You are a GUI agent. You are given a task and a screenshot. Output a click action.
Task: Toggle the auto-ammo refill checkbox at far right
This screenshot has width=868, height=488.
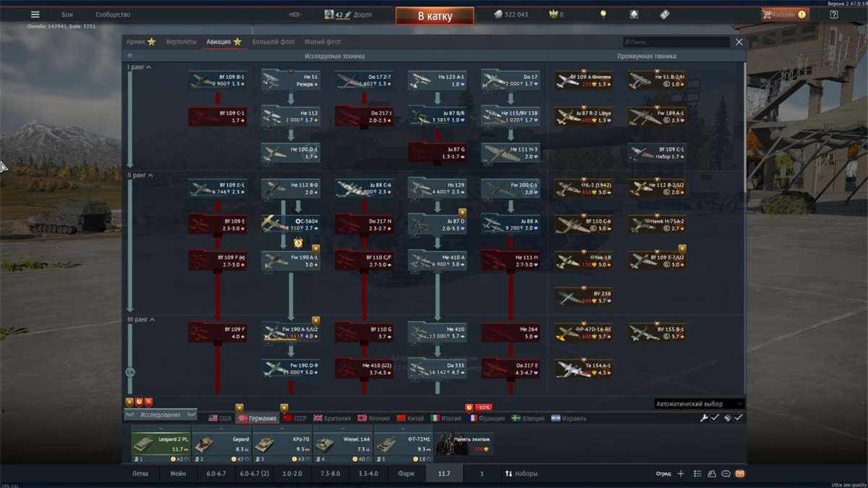739,418
